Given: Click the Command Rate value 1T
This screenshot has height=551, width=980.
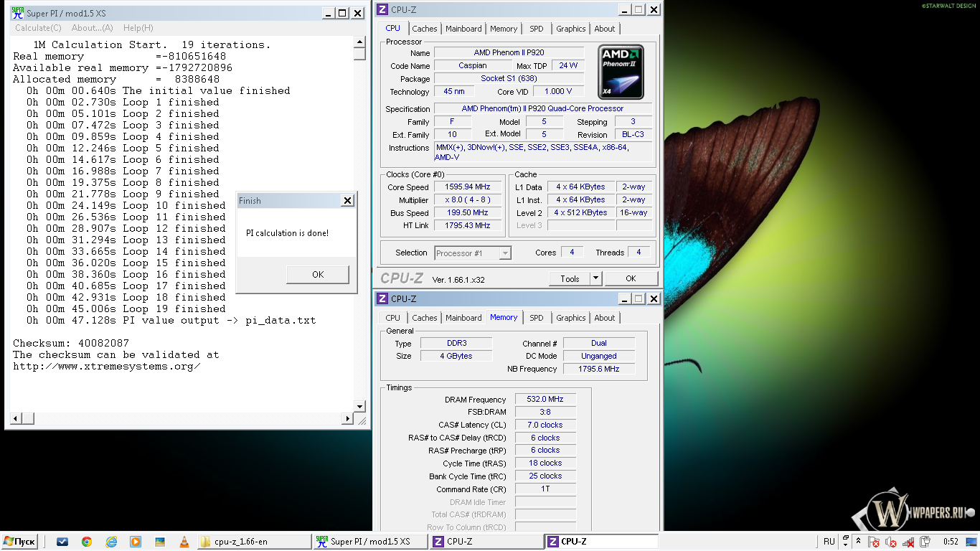Looking at the screenshot, I should tap(545, 489).
